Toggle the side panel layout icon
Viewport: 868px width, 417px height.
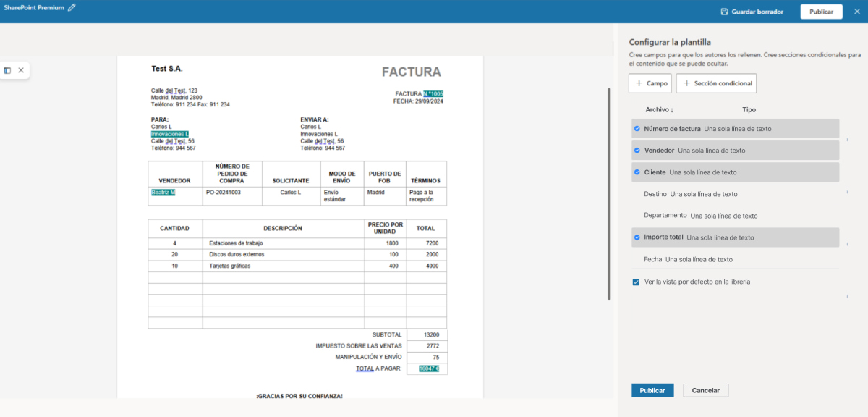click(x=7, y=70)
